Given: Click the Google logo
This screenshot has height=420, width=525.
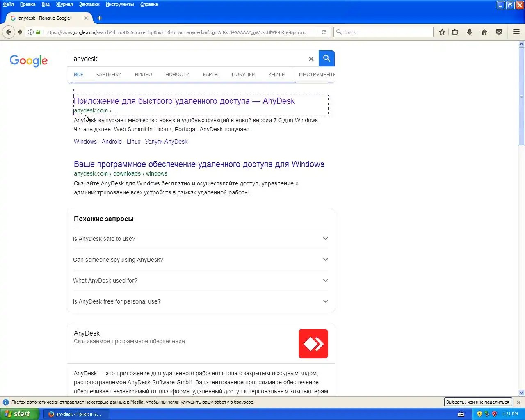Looking at the screenshot, I should coord(29,61).
